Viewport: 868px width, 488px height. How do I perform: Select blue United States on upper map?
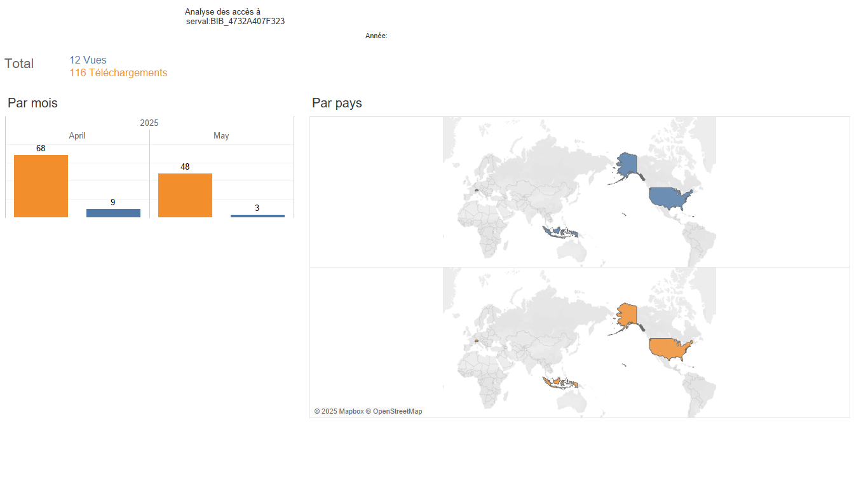coord(669,199)
